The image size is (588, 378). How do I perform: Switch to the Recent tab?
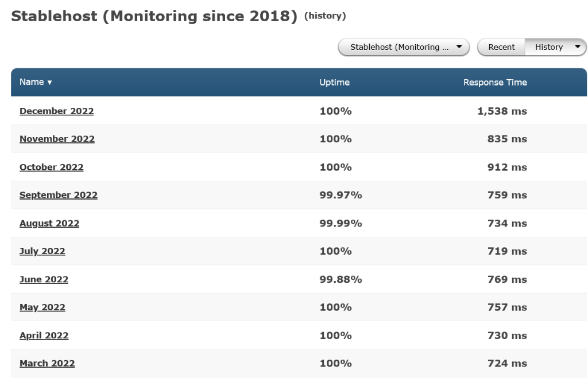coord(501,47)
